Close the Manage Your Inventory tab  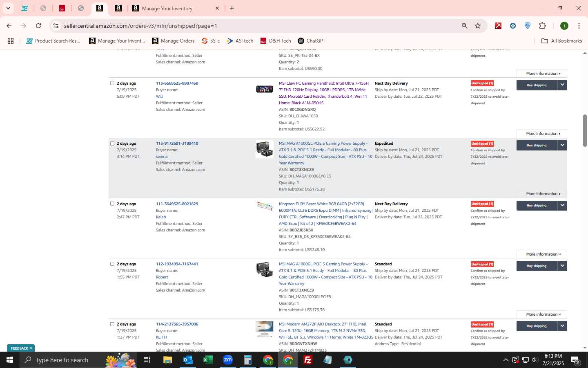(217, 8)
